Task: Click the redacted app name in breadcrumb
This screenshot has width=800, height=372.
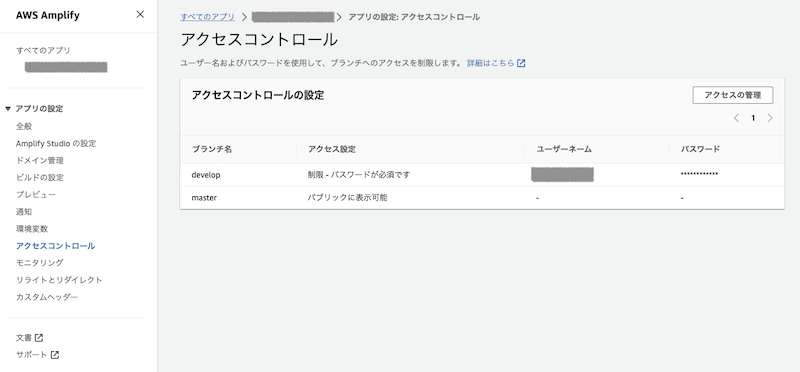Action: [x=293, y=17]
